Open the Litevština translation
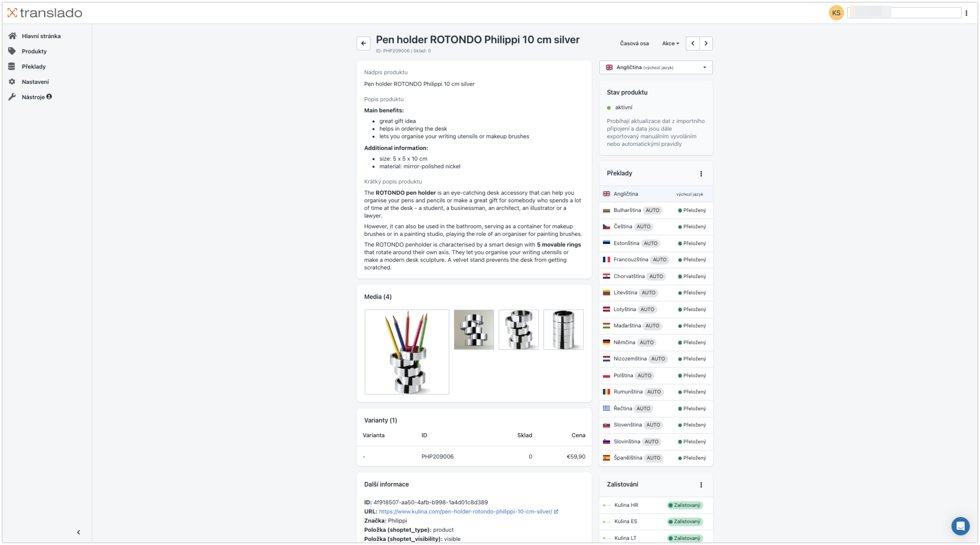Screen dimensions: 980x545 click(655, 293)
